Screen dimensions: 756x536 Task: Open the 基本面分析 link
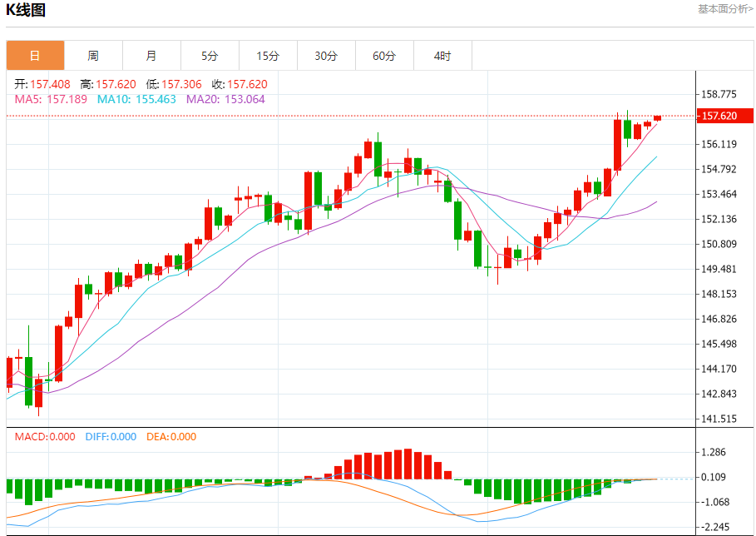(x=725, y=9)
